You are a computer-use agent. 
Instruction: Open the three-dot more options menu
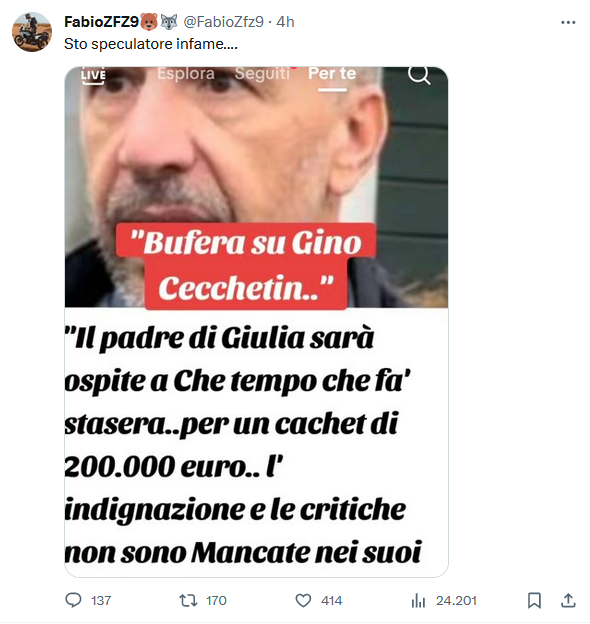(x=568, y=22)
